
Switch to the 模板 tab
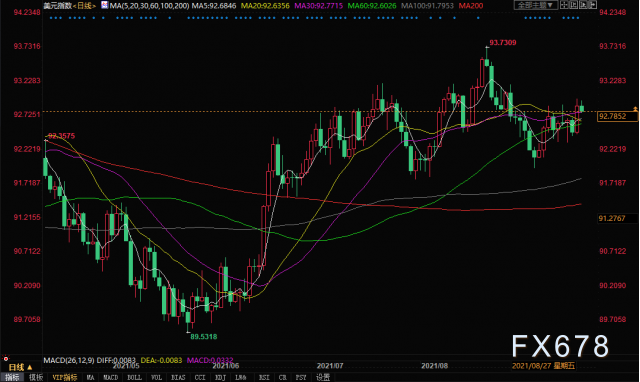36,378
